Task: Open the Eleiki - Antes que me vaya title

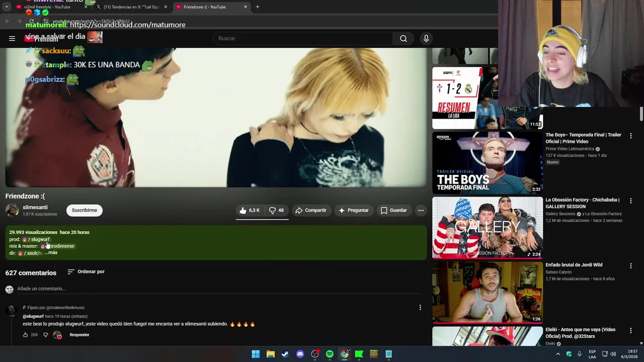Action: click(580, 333)
